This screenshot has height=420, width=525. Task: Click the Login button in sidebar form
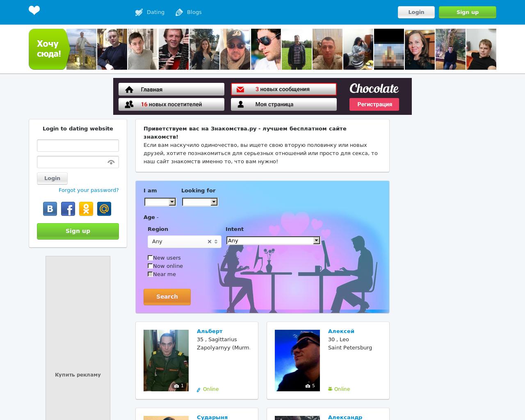click(52, 178)
